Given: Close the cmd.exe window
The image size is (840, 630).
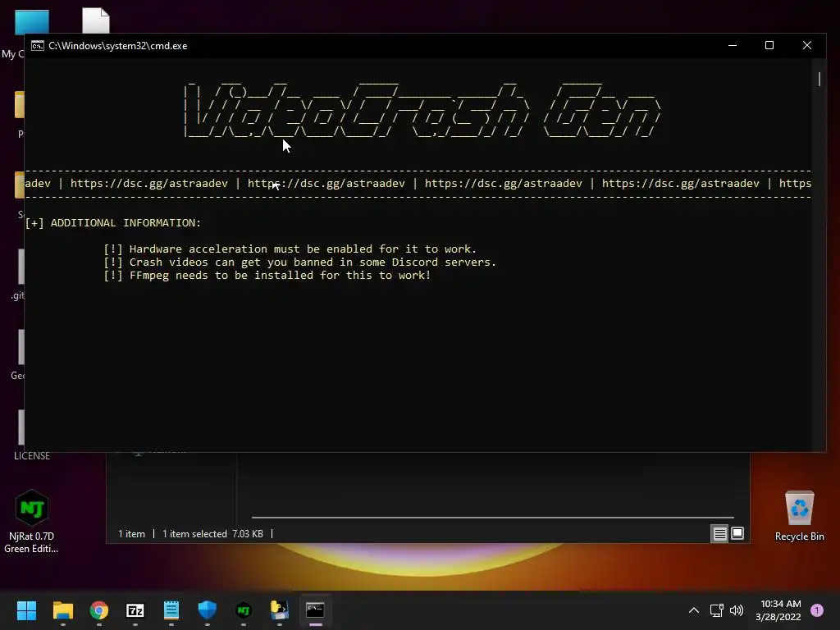Looking at the screenshot, I should tap(807, 46).
